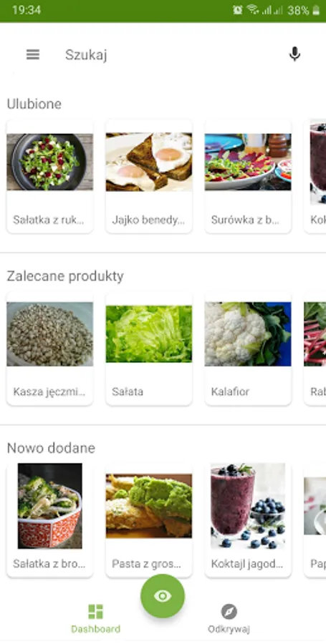Select the Pasta z gros... recipe card
Viewport: 326px width, 644px height.
coord(149,520)
